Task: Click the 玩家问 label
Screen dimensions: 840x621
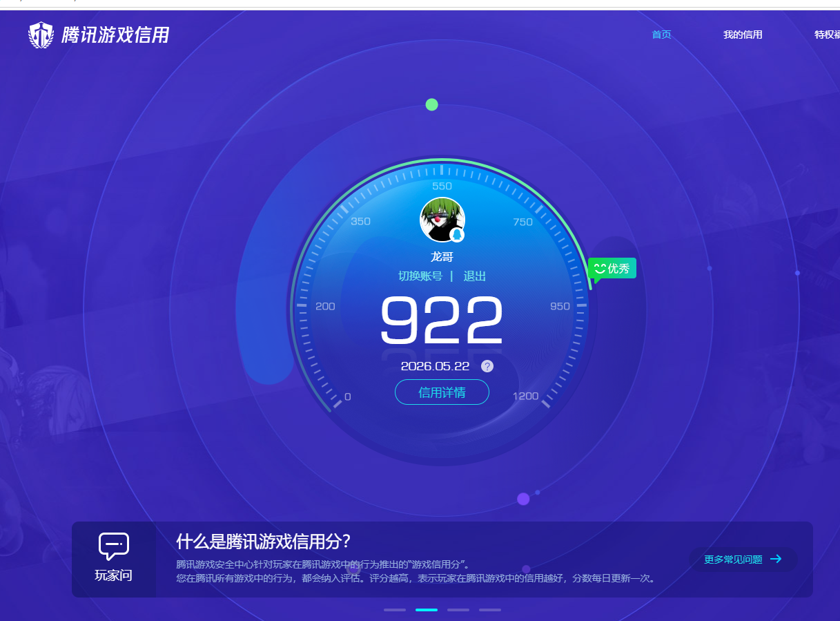Action: [x=113, y=575]
